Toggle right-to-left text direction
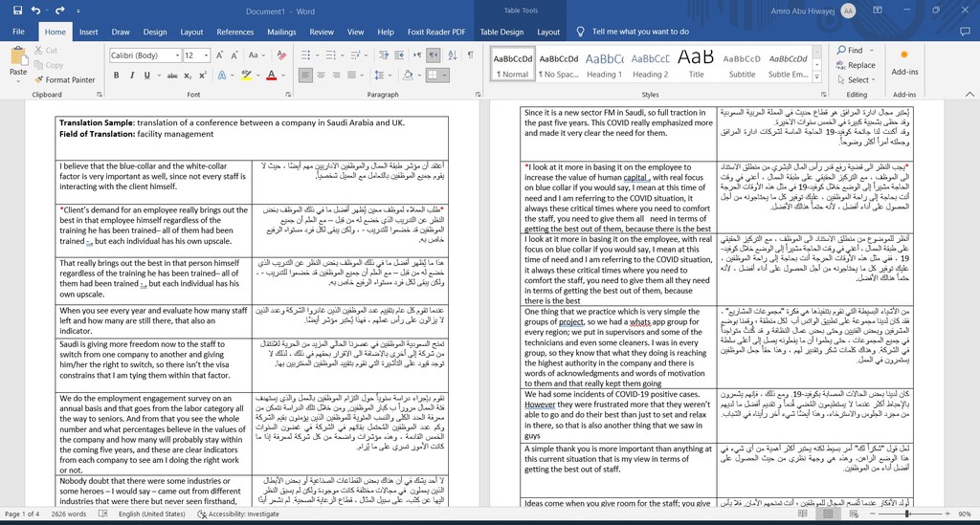 point(434,55)
